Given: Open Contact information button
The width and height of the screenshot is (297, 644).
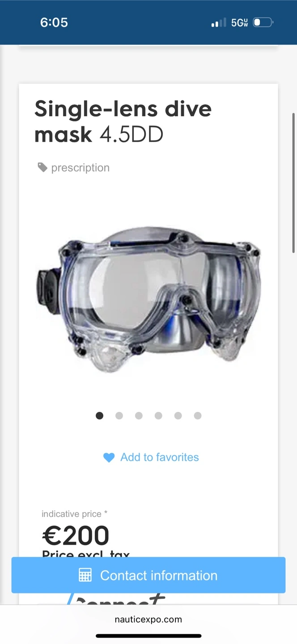Looking at the screenshot, I should click(148, 575).
